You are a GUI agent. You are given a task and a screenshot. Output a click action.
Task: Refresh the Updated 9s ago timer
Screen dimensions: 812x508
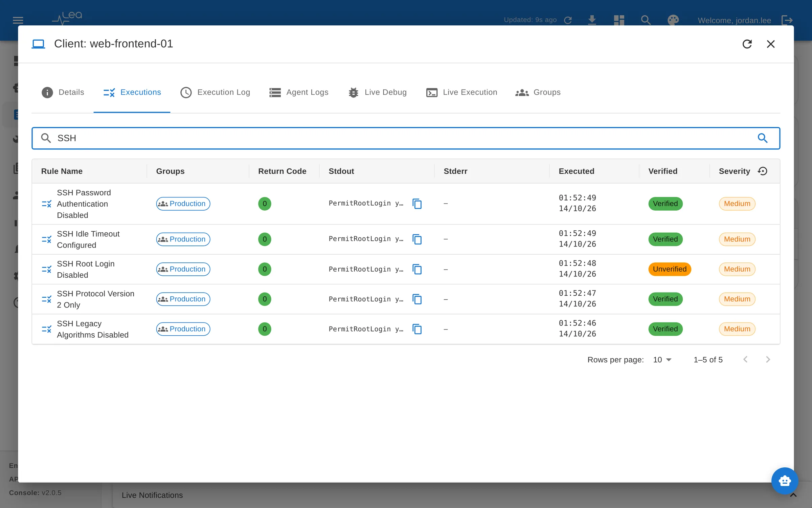[x=568, y=20]
